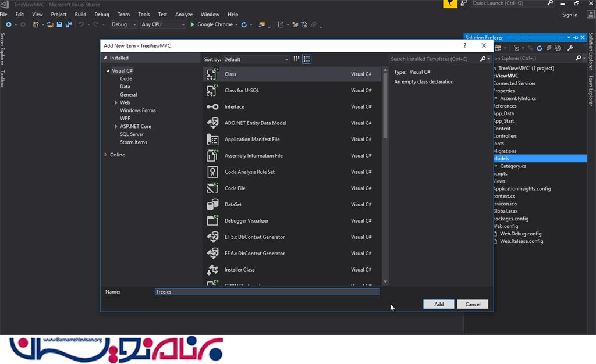Open the Tools menu

[x=144, y=15]
